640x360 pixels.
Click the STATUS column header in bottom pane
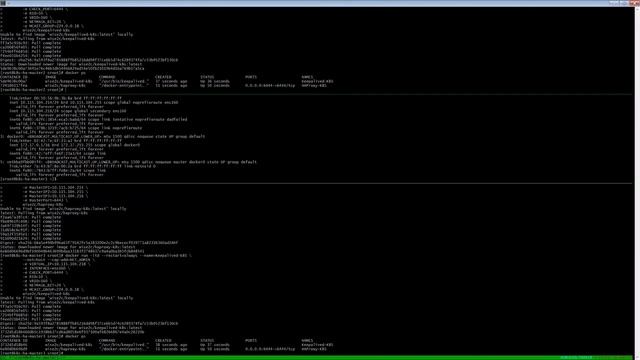tap(207, 340)
